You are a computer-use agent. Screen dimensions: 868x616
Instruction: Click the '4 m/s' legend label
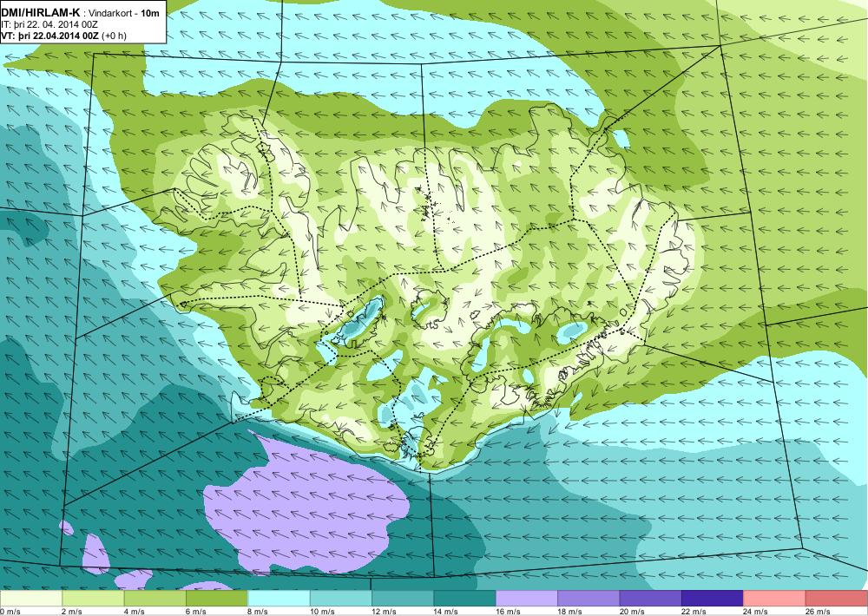point(134,612)
